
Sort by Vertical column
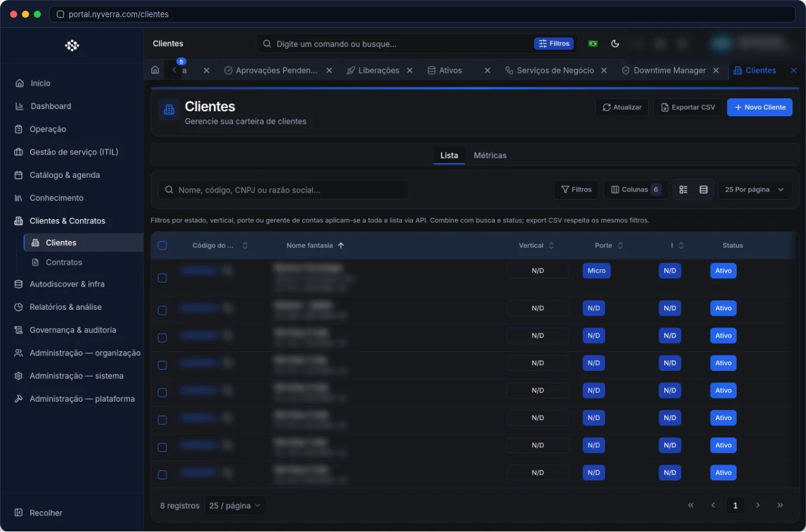[x=536, y=245]
